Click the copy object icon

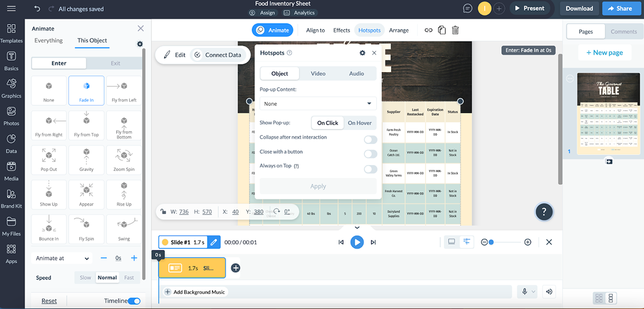coord(442,31)
